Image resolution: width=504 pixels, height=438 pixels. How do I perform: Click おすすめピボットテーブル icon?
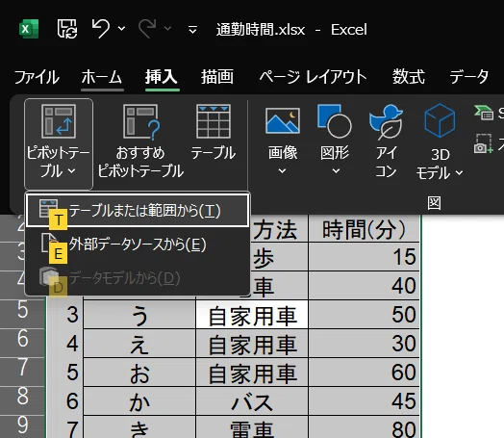(x=140, y=121)
